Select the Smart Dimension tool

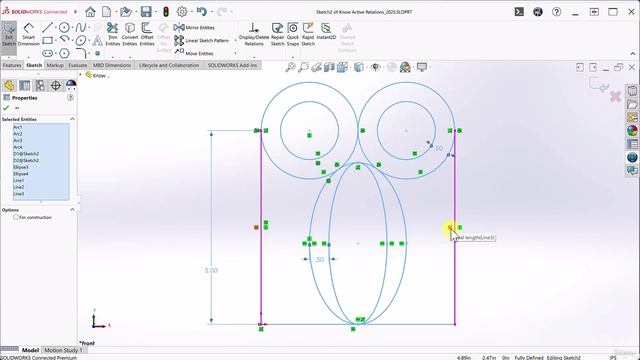click(29, 34)
